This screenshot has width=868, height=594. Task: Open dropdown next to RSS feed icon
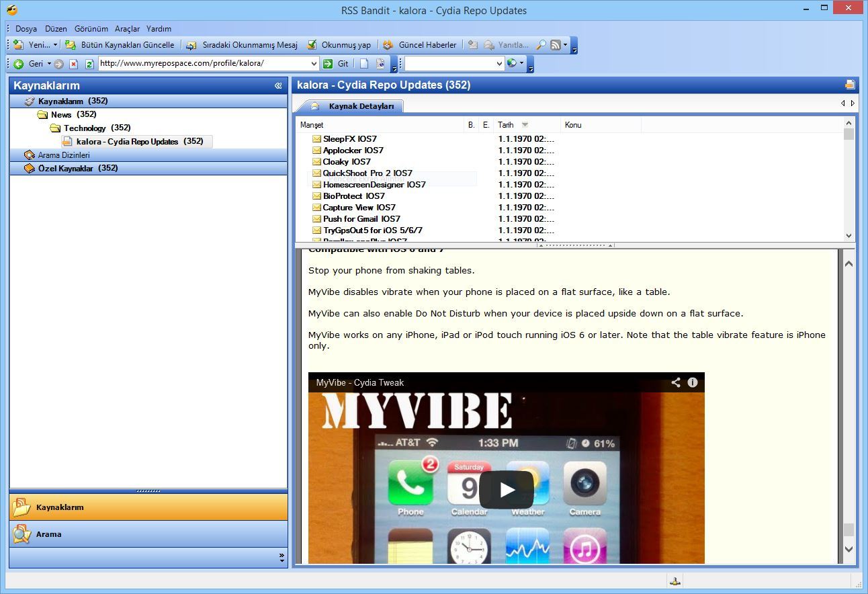tap(565, 45)
